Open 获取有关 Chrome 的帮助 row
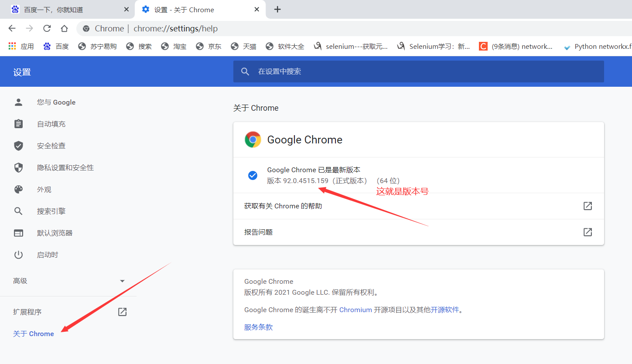This screenshot has width=632, height=364. pyautogui.click(x=419, y=206)
